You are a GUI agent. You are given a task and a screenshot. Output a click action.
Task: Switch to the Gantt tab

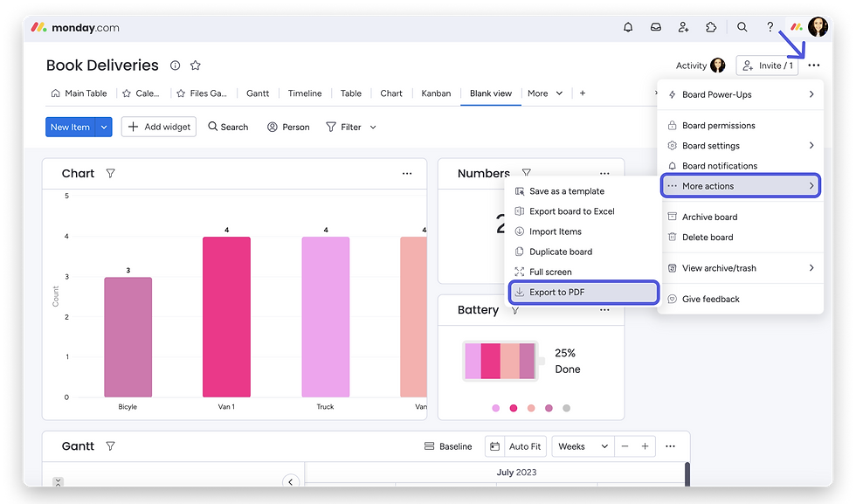coord(258,93)
